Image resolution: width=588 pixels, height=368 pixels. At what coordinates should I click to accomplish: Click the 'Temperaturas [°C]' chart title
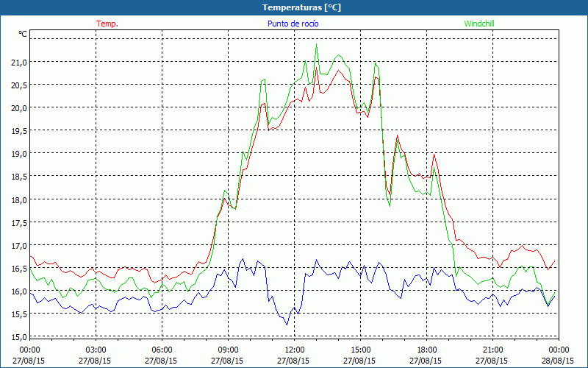click(x=301, y=7)
